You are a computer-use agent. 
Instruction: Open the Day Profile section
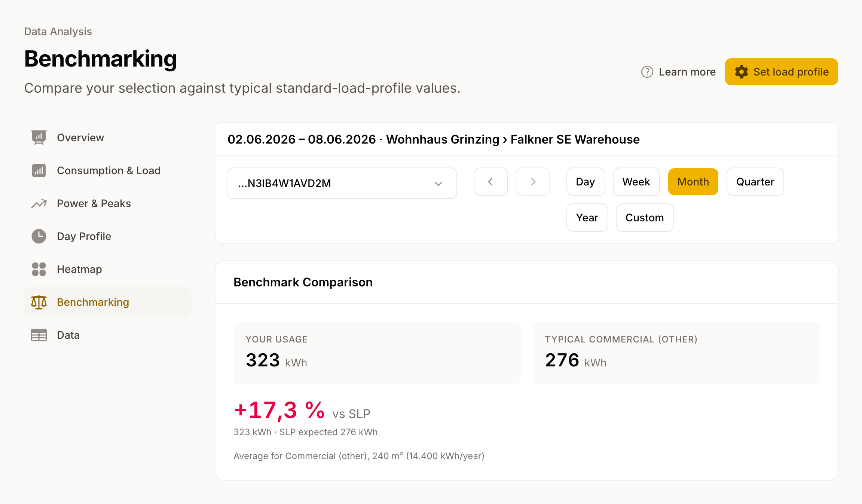[x=108, y=236]
